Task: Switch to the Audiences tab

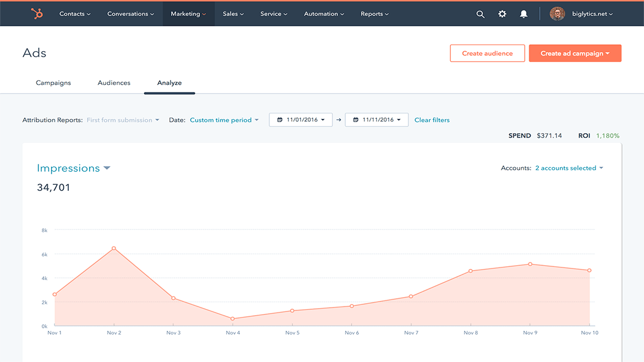Action: click(x=113, y=83)
